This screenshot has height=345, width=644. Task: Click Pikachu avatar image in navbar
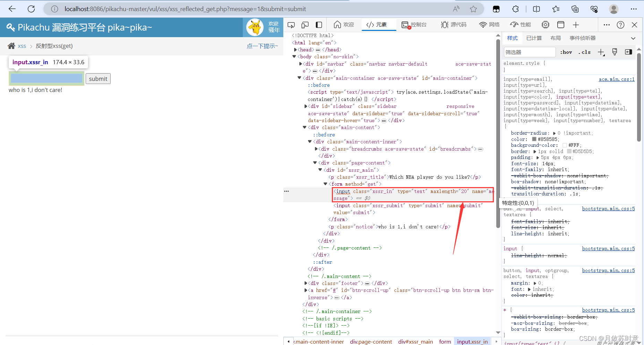[x=255, y=27]
